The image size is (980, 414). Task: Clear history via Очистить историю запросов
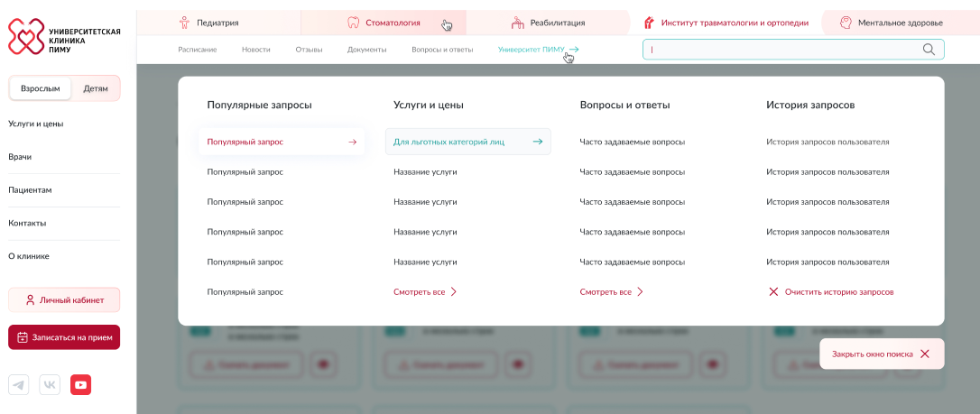tap(830, 292)
